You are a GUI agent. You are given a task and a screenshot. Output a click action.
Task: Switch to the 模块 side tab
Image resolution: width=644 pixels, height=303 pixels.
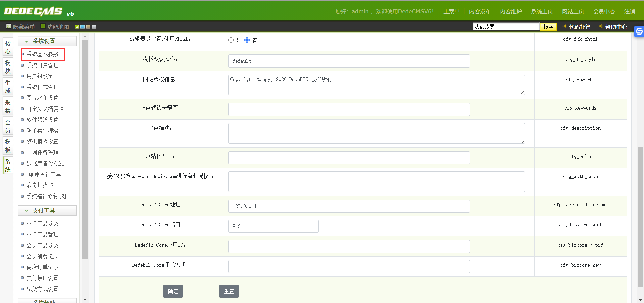click(x=8, y=67)
